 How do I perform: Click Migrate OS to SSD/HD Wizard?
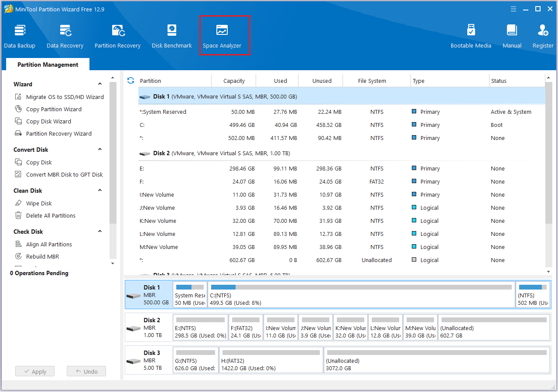(x=65, y=97)
